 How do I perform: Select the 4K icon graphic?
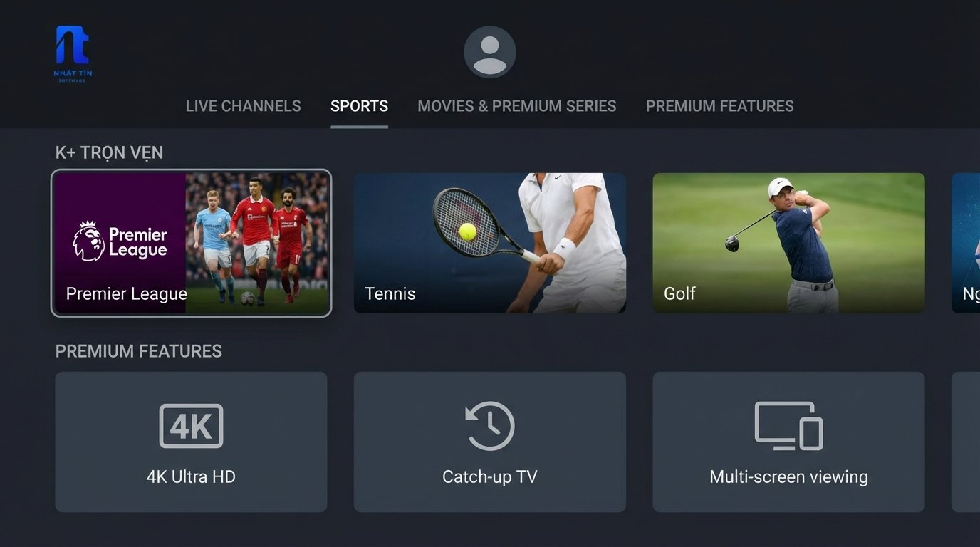pyautogui.click(x=191, y=426)
